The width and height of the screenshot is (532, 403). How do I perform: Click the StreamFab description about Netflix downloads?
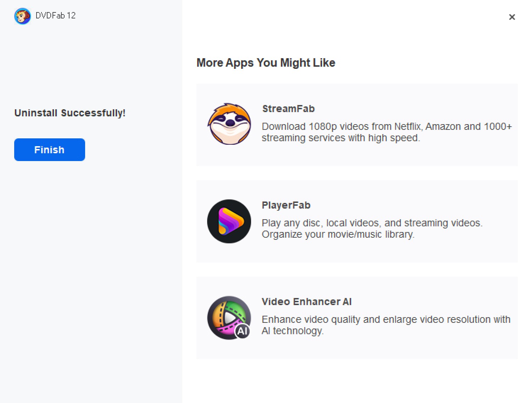[387, 132]
